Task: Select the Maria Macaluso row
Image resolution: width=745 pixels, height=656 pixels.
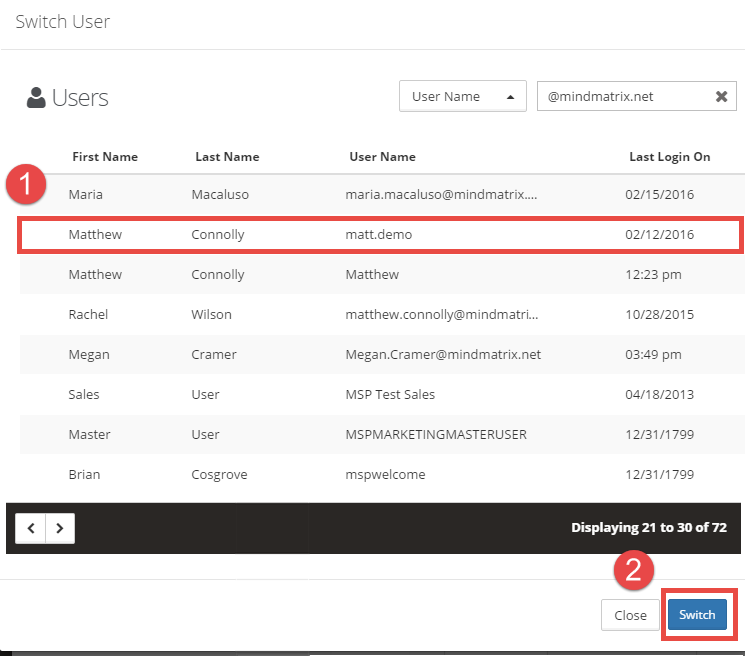Action: pos(378,195)
